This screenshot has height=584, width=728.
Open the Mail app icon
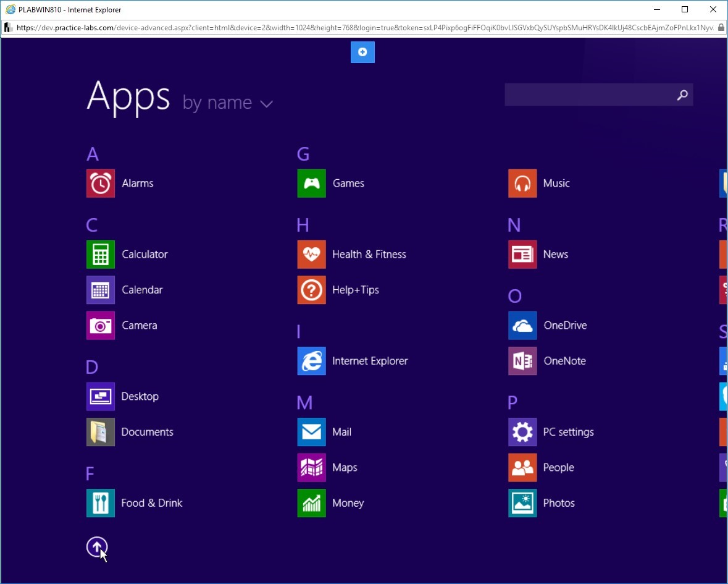[x=312, y=432]
